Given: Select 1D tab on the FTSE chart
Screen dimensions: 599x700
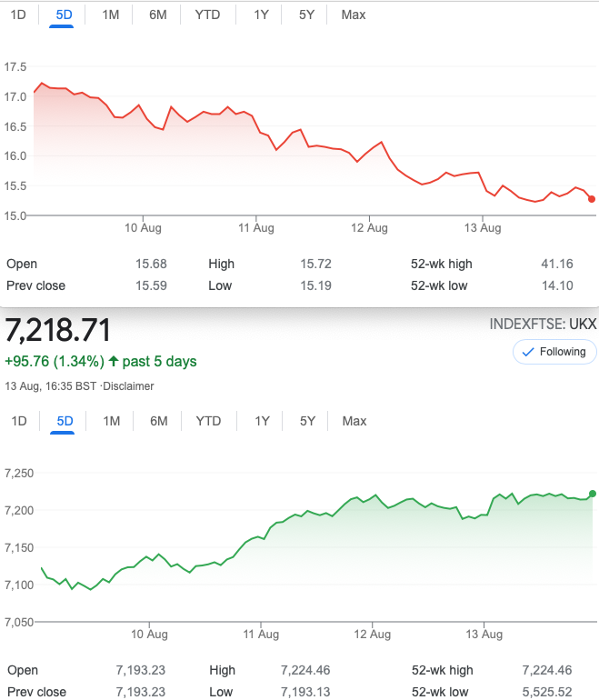Looking at the screenshot, I should tap(19, 421).
